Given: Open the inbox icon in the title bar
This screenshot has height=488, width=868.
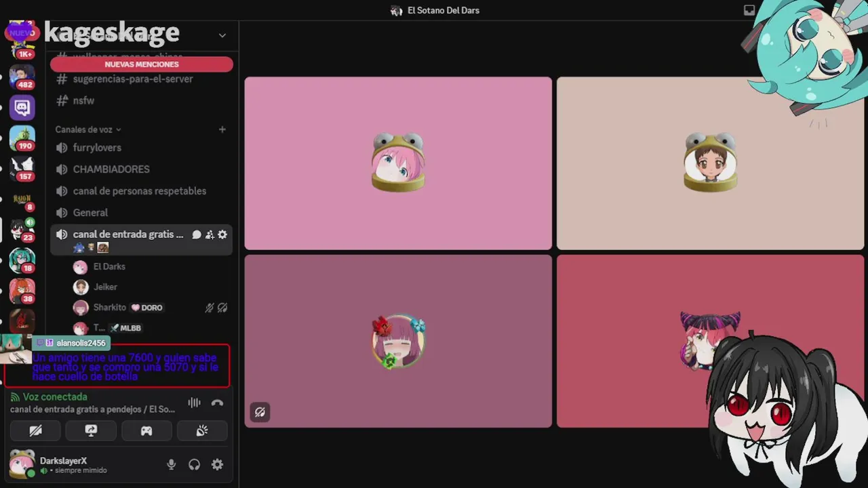Looking at the screenshot, I should (x=749, y=10).
